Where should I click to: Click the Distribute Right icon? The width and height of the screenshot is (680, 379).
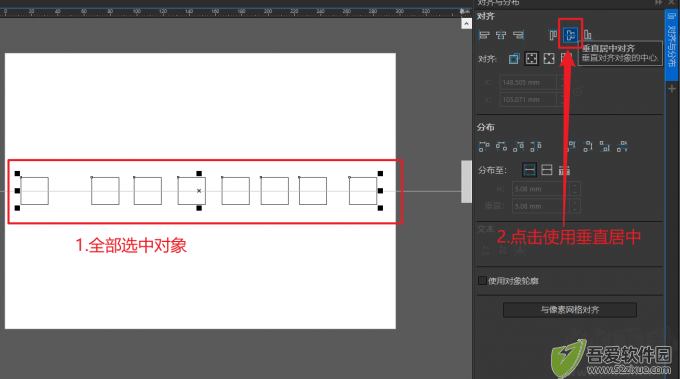point(519,147)
